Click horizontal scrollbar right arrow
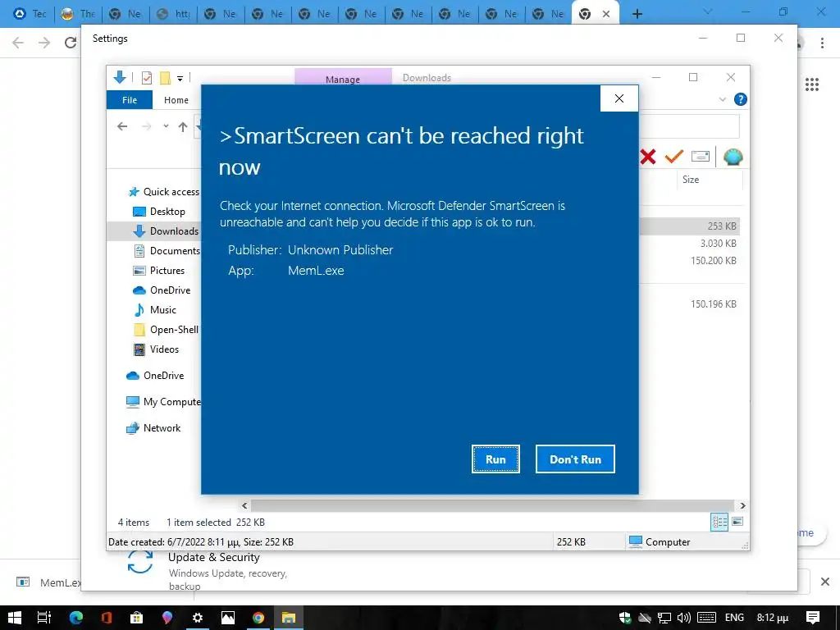840x630 pixels. [742, 505]
